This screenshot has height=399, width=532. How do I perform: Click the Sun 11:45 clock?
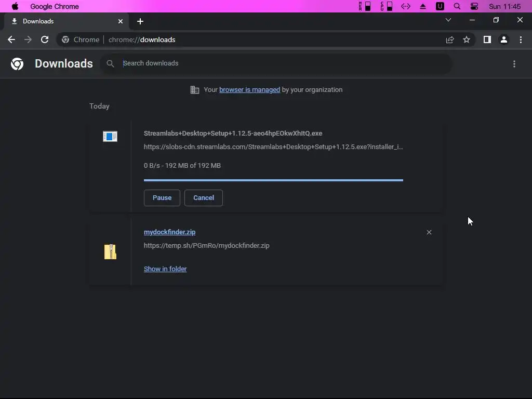(x=504, y=6)
